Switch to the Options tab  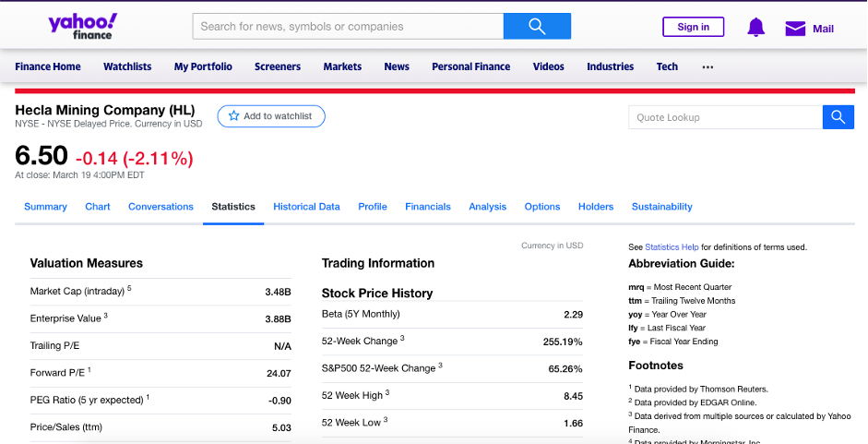(x=542, y=207)
